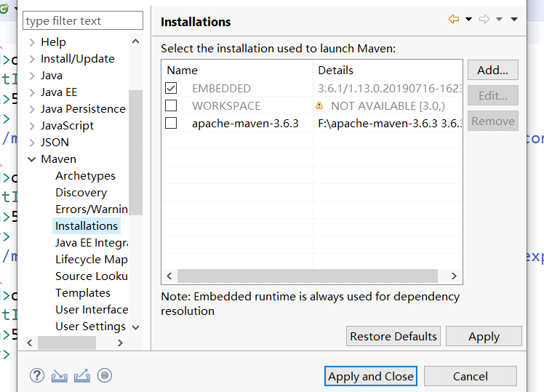The width and height of the screenshot is (544, 392).
Task: Click the import preferences icon
Action: tap(60, 376)
